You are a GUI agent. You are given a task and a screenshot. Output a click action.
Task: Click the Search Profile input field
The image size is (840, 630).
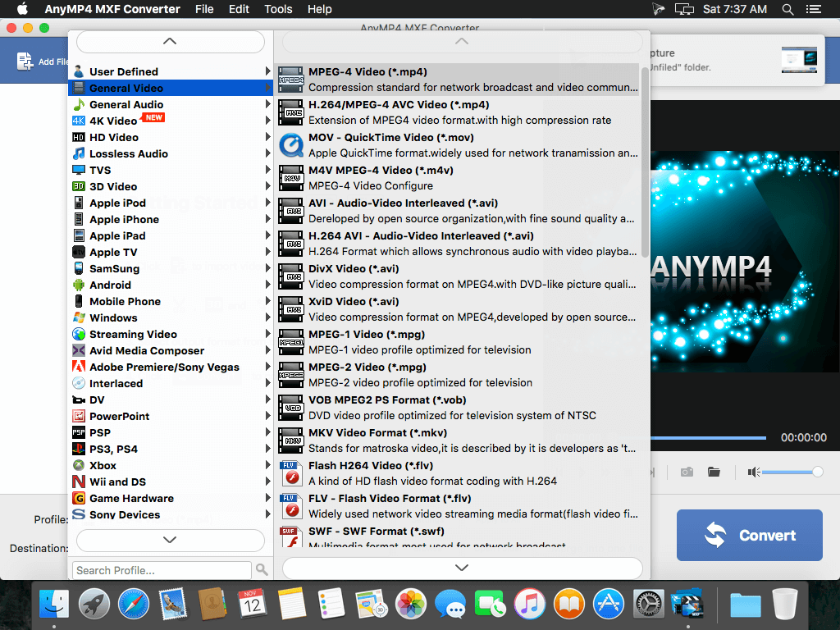pyautogui.click(x=162, y=570)
